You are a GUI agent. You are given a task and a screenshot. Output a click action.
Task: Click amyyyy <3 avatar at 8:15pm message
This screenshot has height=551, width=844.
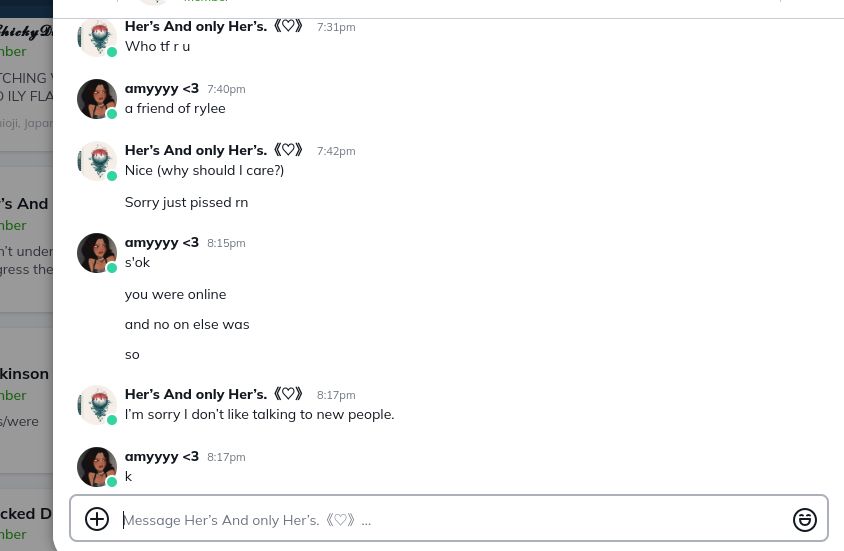(x=97, y=253)
